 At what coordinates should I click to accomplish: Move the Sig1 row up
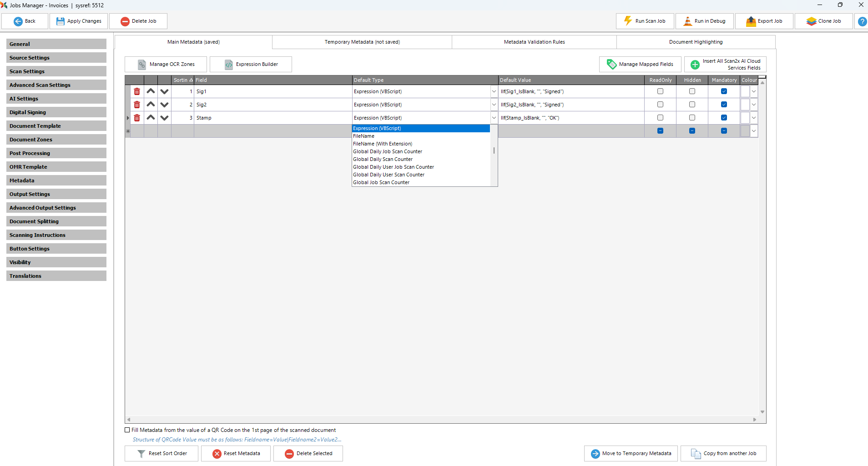(x=151, y=91)
